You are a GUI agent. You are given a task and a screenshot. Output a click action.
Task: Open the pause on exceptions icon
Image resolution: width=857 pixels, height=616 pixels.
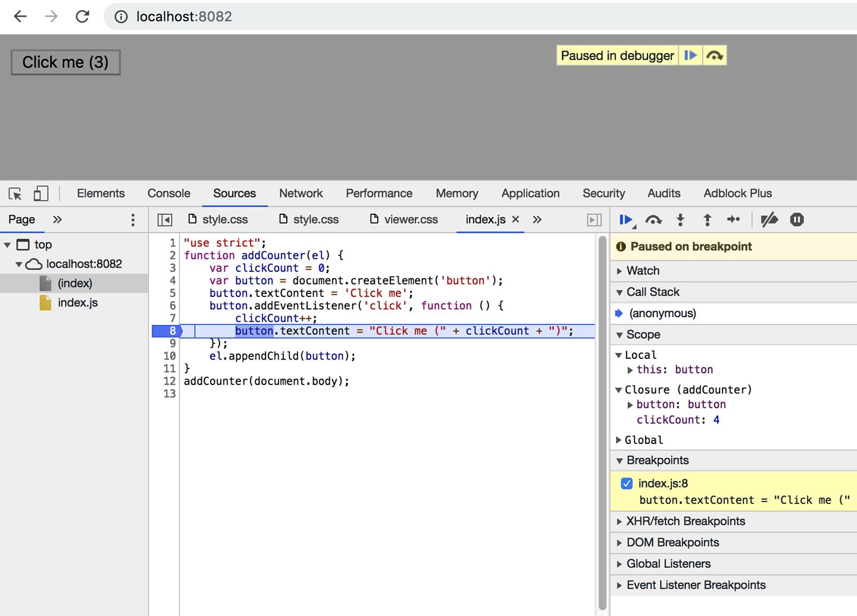point(797,220)
